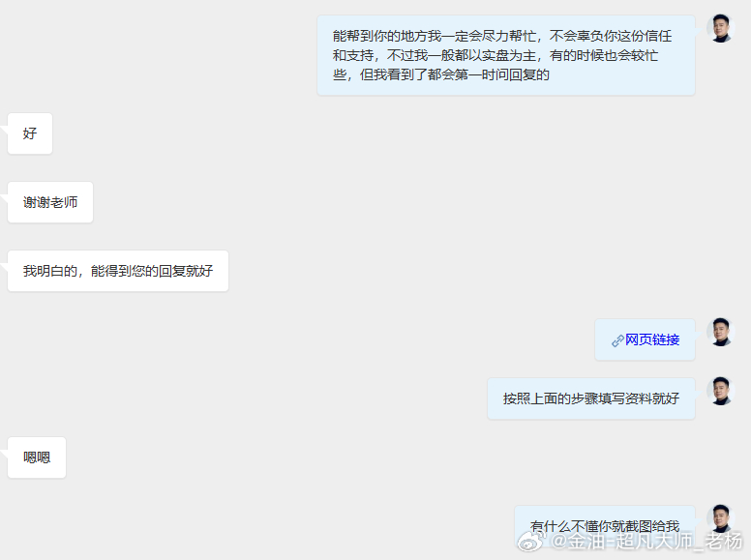751x560 pixels.
Task: Select message 我明白的，能得到您的回复就好
Action: (x=118, y=271)
